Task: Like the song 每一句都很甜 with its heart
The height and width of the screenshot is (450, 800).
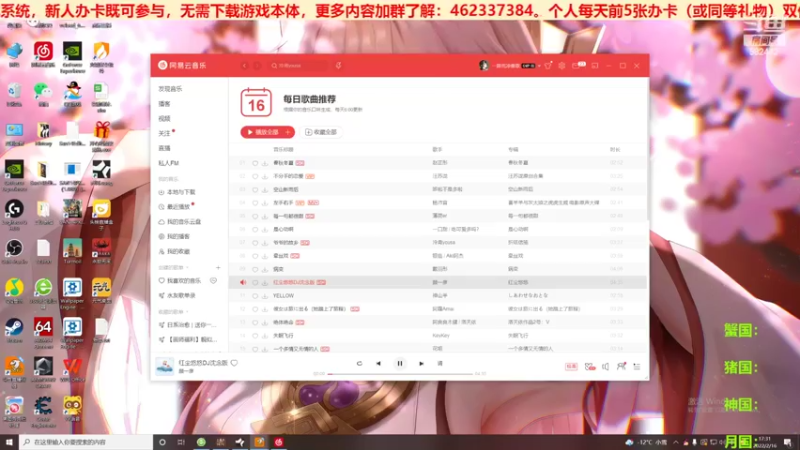Action: click(255, 216)
